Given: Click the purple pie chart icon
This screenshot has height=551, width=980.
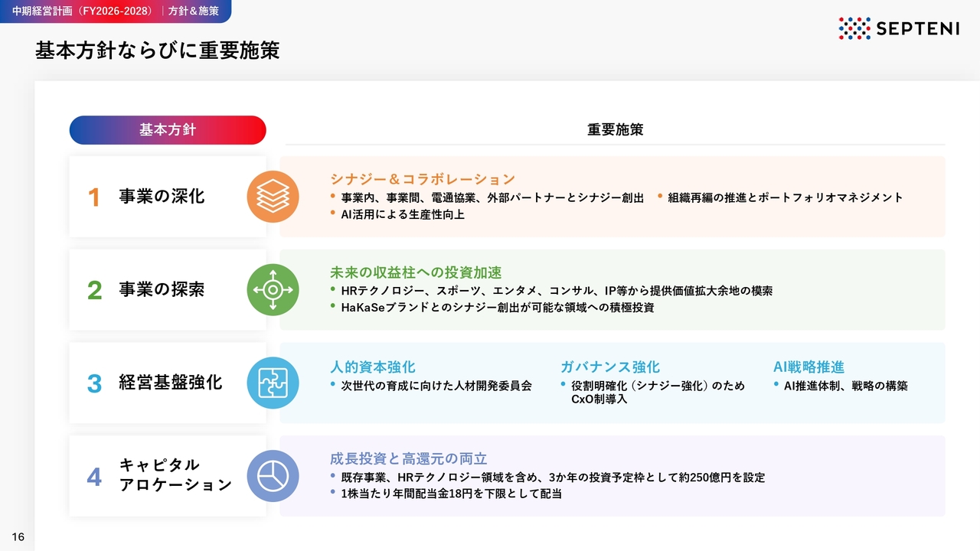Looking at the screenshot, I should click(x=273, y=476).
